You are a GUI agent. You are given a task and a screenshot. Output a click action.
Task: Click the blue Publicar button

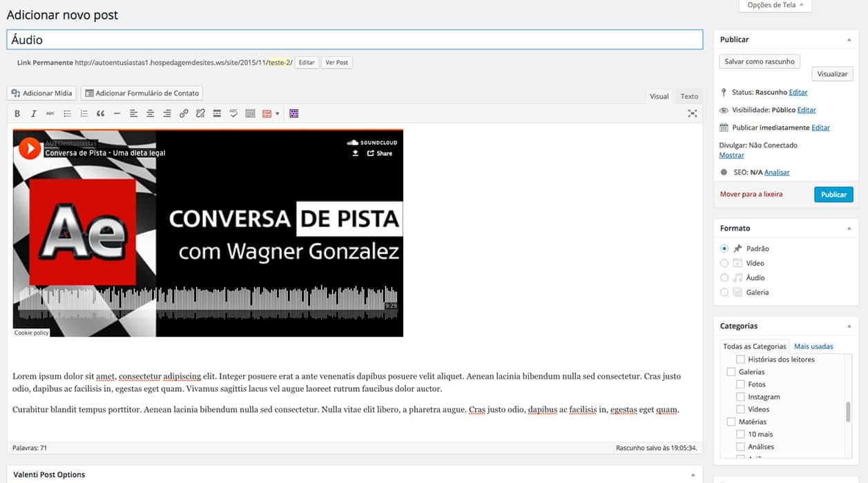[x=833, y=195]
